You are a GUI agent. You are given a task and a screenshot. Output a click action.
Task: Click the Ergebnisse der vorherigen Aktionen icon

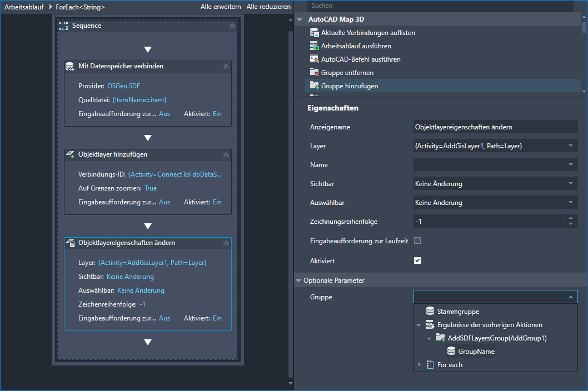(430, 325)
